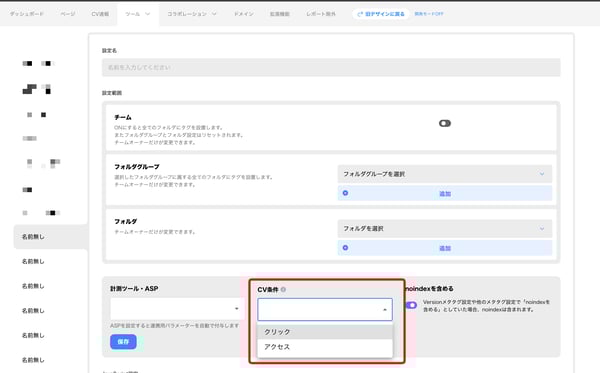
Task: Select アクセス from the CV条件 list
Action: pos(325,347)
